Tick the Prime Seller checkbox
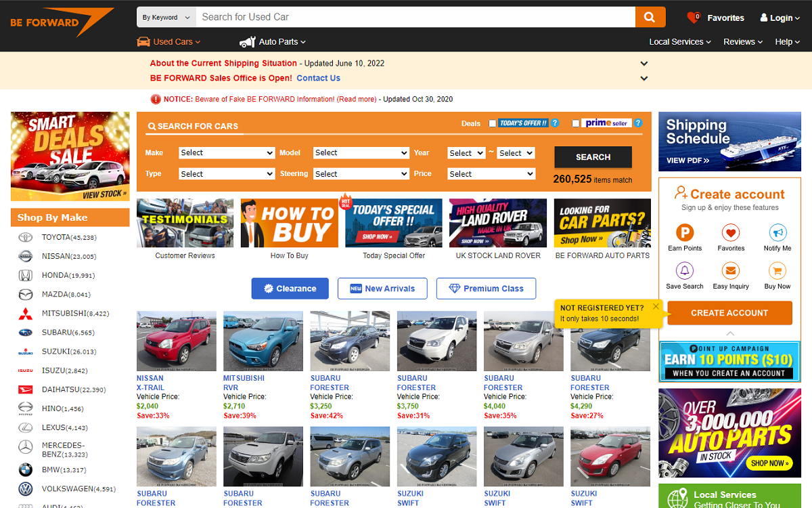The width and height of the screenshot is (812, 508). point(575,123)
